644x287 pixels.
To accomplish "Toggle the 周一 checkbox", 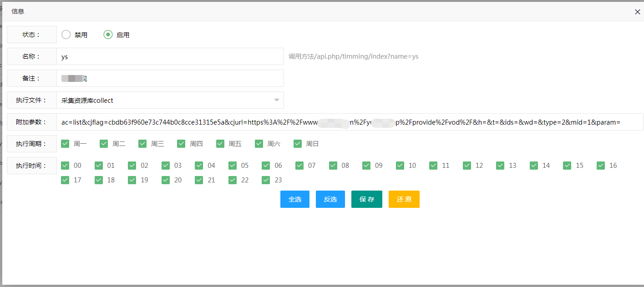I will [x=65, y=144].
